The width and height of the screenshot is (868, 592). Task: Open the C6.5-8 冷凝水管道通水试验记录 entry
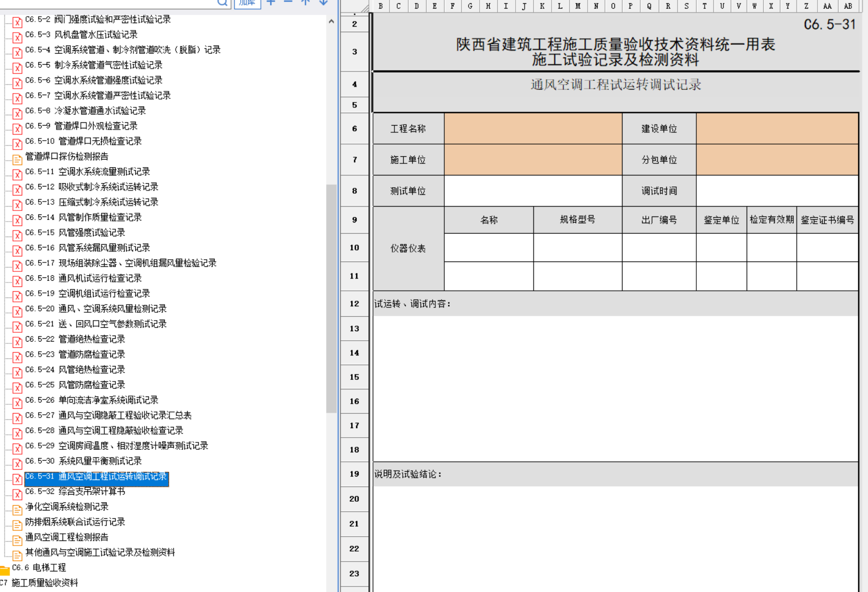pyautogui.click(x=100, y=111)
